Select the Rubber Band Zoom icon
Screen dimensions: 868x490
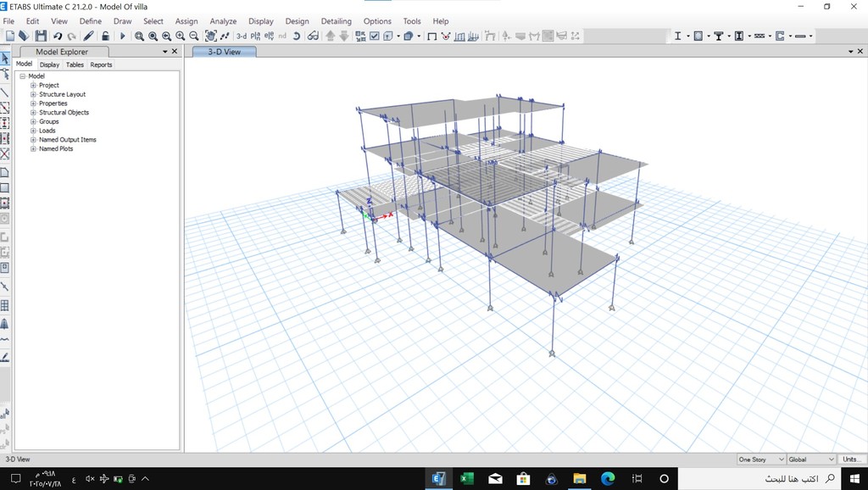139,36
